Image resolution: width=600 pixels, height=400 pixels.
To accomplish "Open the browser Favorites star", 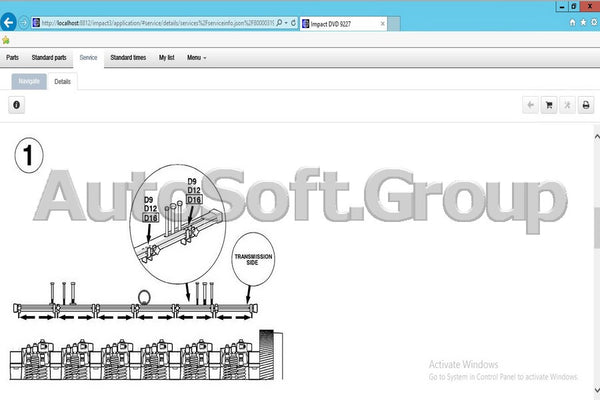I will click(x=583, y=22).
